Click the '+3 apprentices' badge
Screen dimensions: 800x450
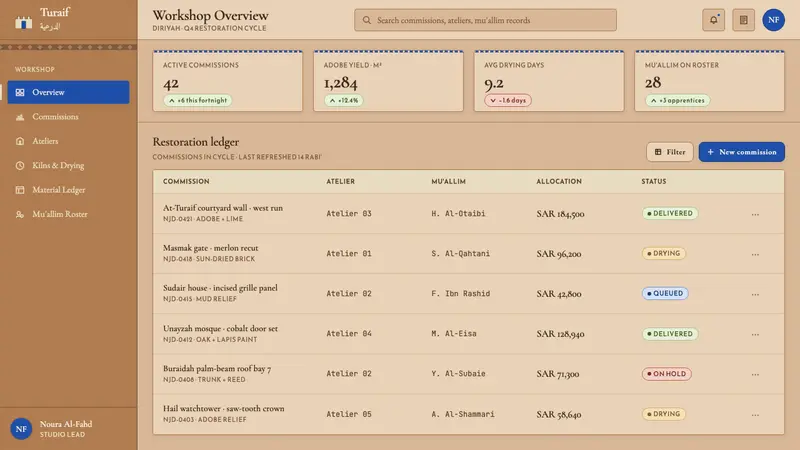point(677,101)
